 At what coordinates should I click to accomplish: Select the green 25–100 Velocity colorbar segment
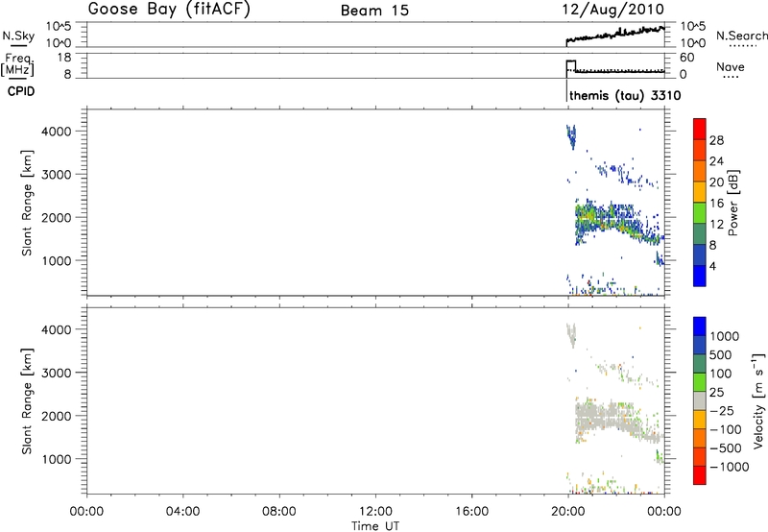[700, 382]
